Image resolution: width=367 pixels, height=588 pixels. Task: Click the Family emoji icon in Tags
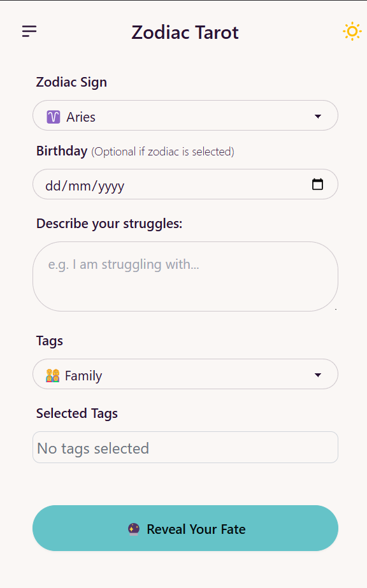(52, 375)
